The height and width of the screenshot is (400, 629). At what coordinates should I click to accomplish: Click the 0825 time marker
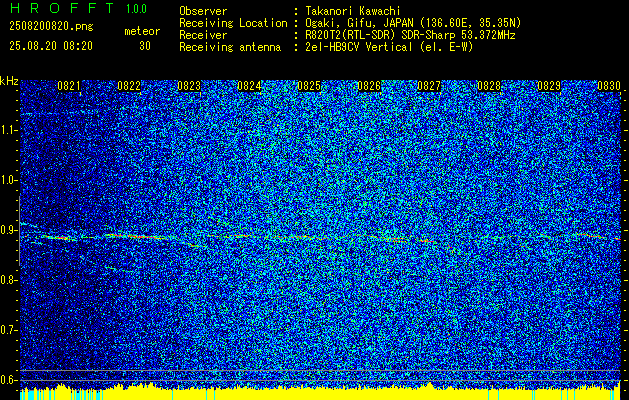309,86
